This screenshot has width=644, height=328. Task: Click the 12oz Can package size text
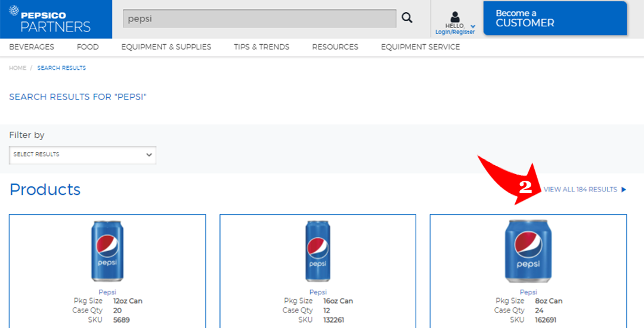[x=128, y=301]
